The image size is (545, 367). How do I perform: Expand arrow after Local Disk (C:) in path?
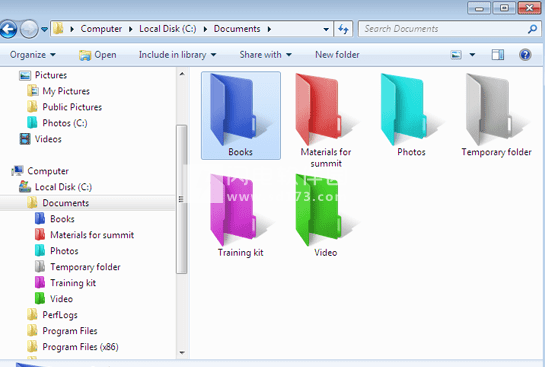pos(205,29)
